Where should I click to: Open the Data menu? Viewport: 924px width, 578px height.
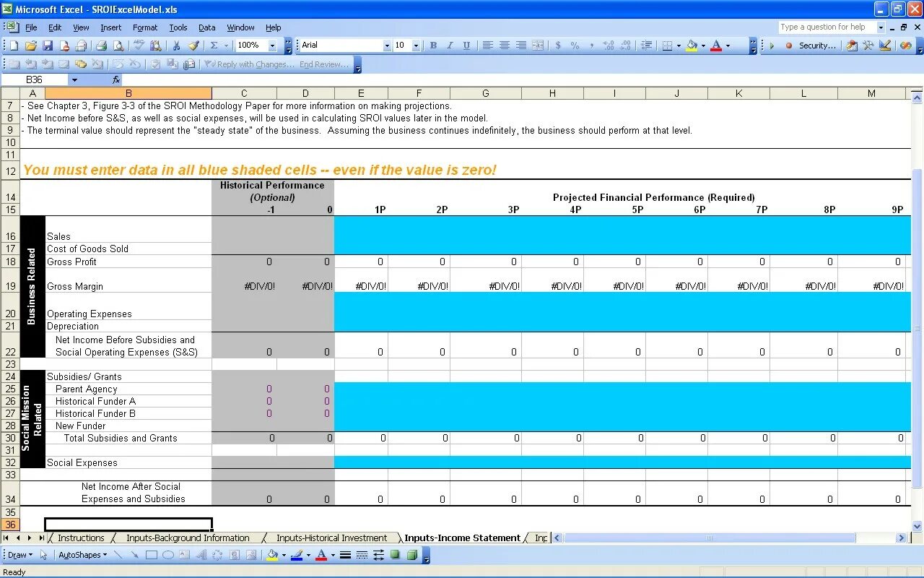click(207, 27)
